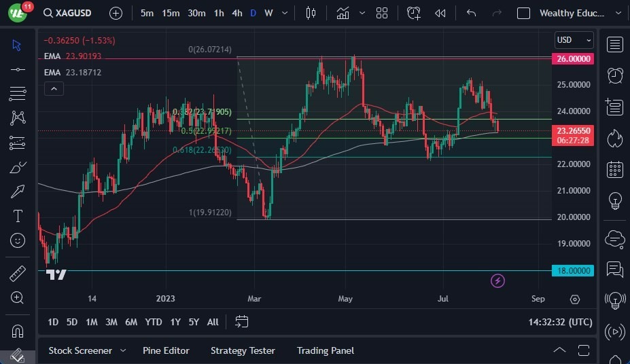Toggle magnet mode on left toolbar

(x=18, y=331)
